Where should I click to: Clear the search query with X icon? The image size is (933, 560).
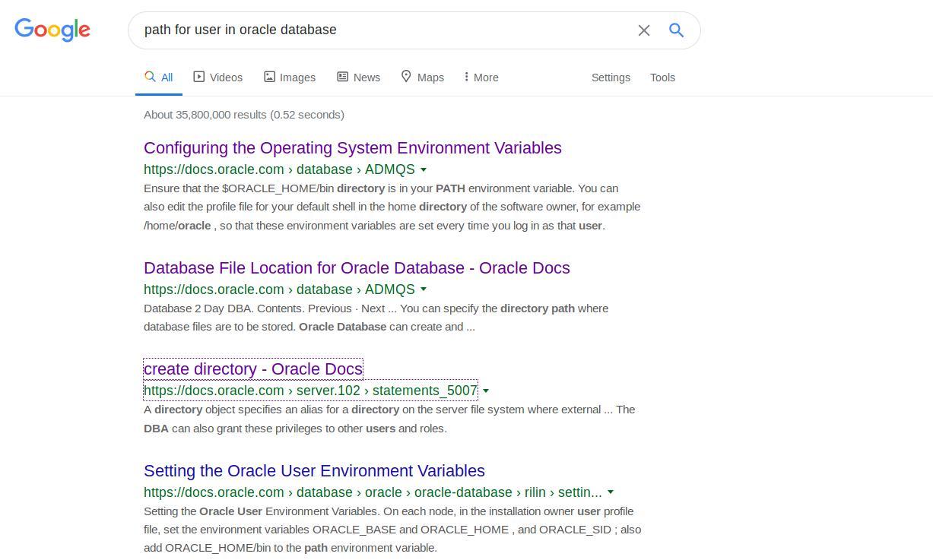[x=644, y=30]
